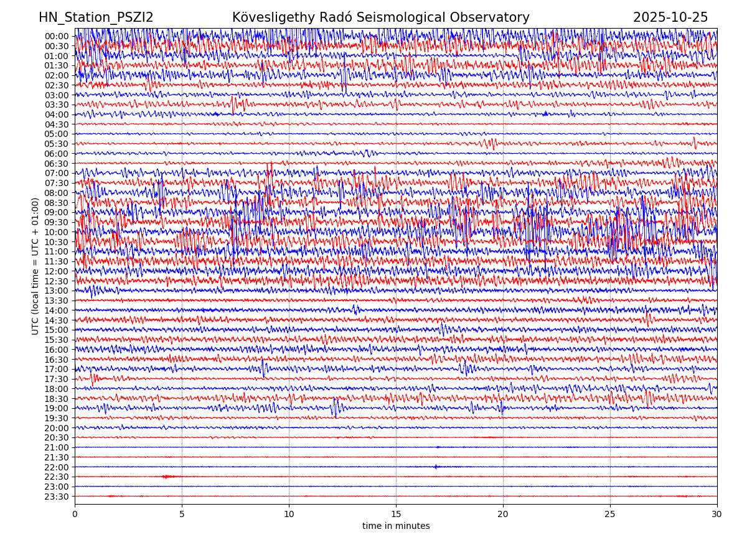The height and width of the screenshot is (560, 747).
Task: Select the 15:00 time row label
Action: 56,330
